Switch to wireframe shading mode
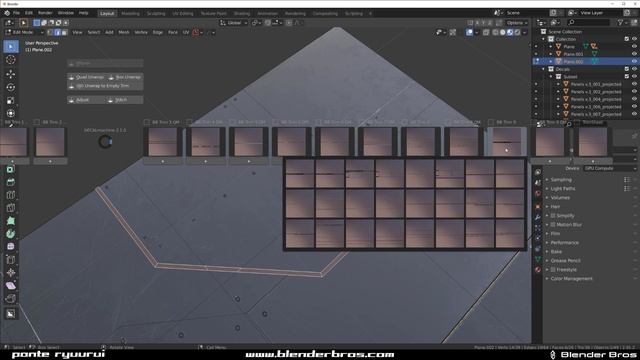This screenshot has height=360, width=640. click(495, 32)
